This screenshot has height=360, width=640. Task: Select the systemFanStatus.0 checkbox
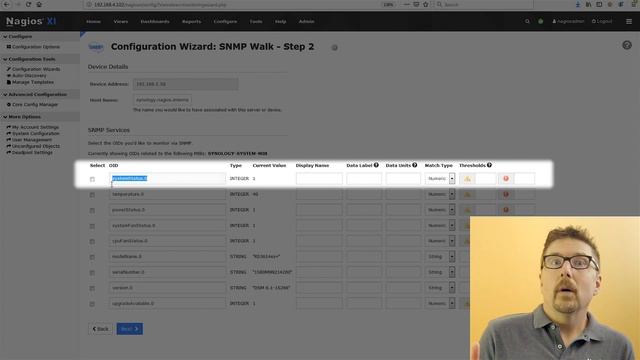92,226
